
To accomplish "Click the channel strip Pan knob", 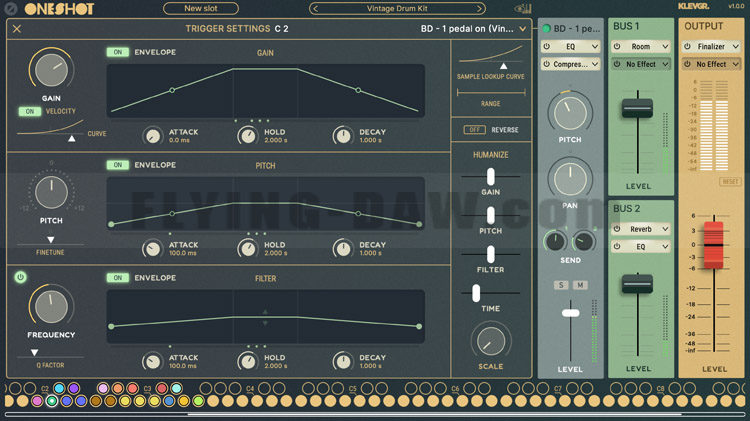I will pos(570,179).
